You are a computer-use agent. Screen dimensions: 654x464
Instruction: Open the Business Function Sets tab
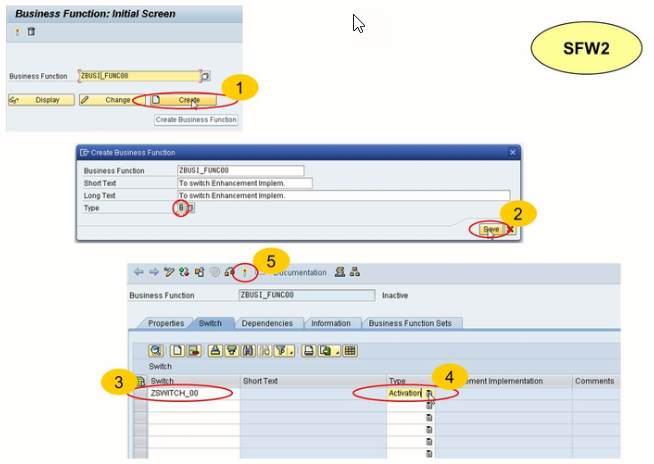(x=410, y=324)
